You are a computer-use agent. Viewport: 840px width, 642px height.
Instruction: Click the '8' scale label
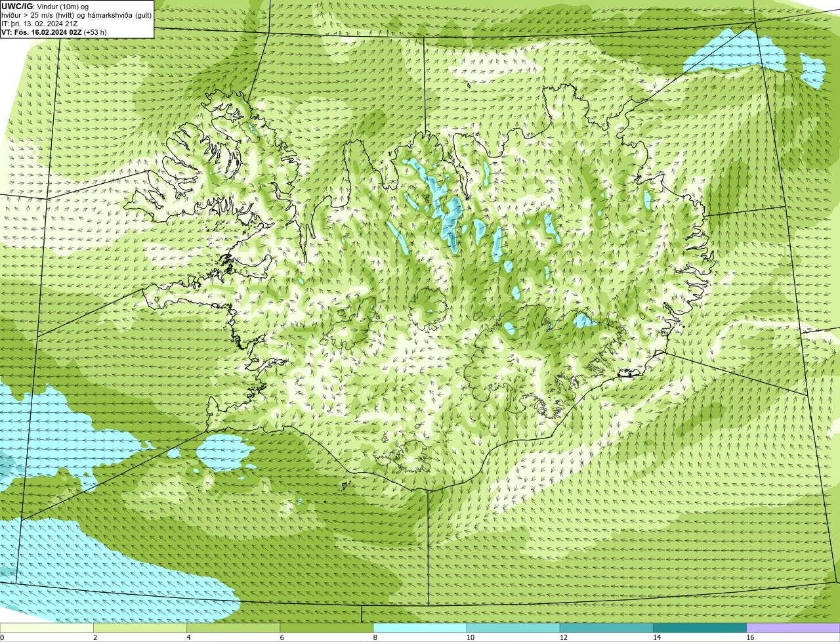tap(375, 637)
